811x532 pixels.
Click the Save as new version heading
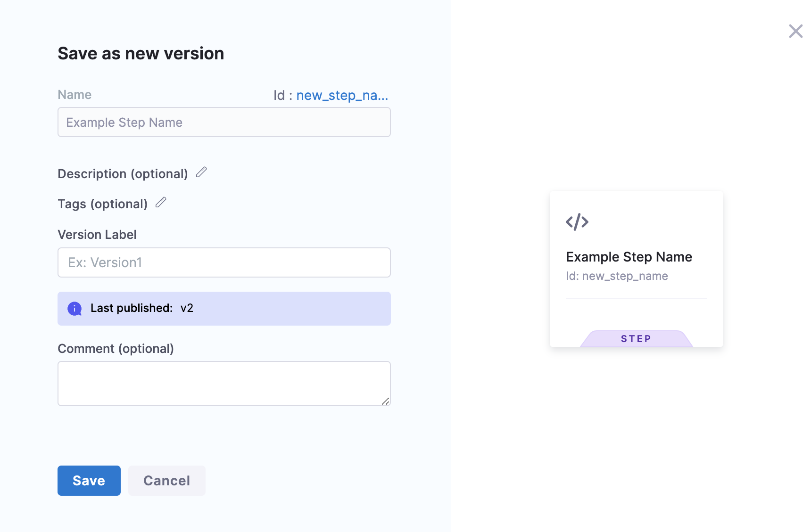tap(141, 54)
